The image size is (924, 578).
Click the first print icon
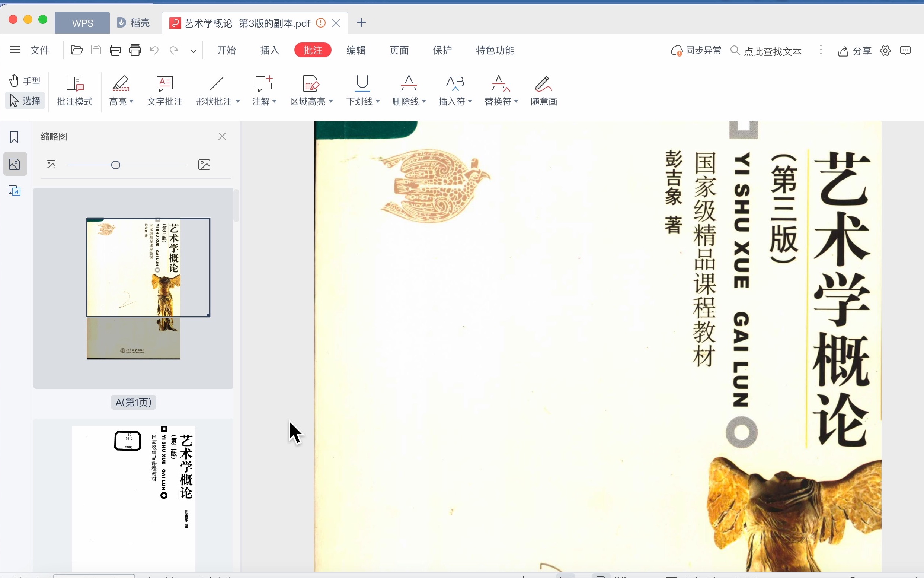coord(115,50)
